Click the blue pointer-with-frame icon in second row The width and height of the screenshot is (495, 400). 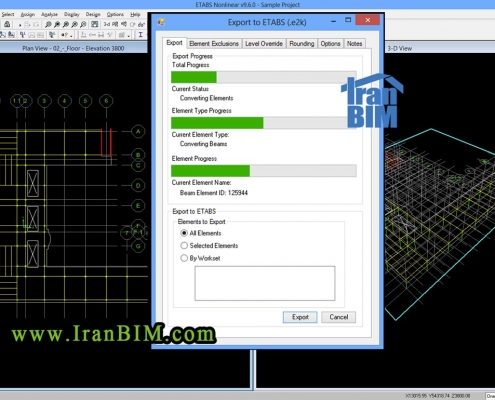point(23,35)
